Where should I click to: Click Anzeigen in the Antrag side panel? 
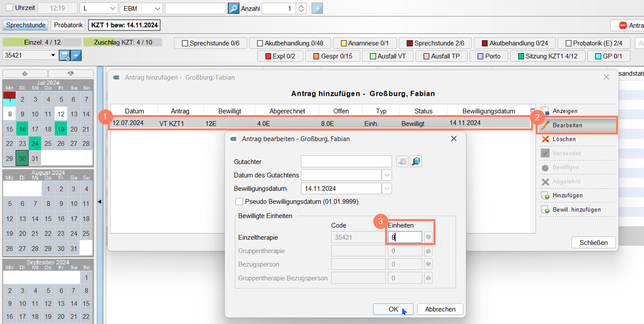(x=565, y=111)
